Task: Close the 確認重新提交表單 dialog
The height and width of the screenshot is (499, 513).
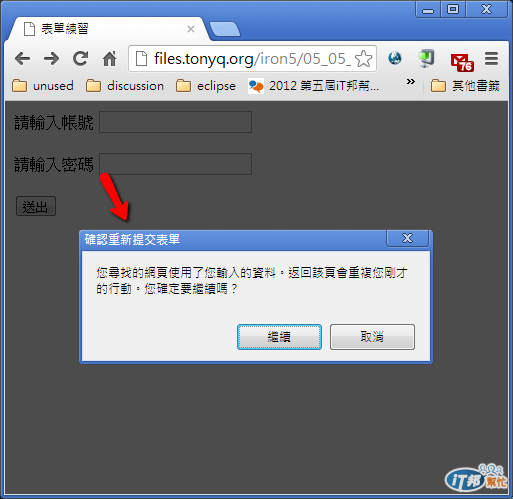Action: click(x=407, y=239)
